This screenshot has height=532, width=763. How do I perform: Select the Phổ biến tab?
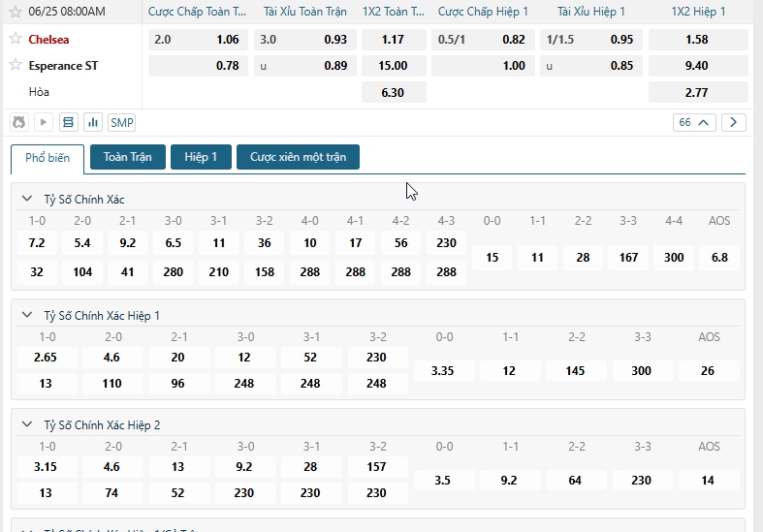48,158
